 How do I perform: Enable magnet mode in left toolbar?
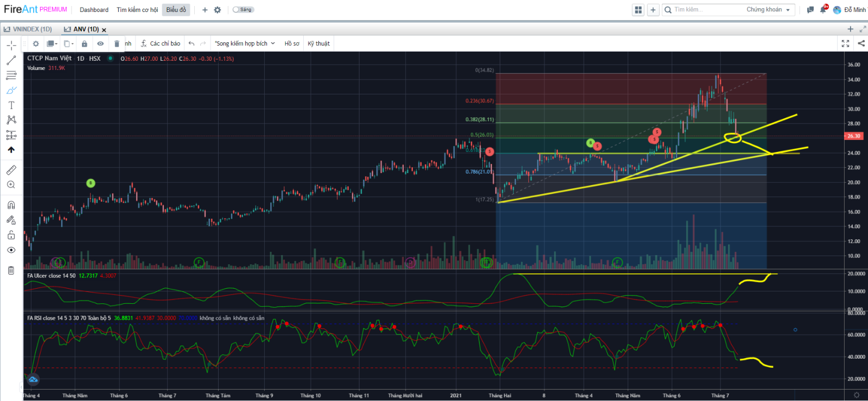(11, 205)
